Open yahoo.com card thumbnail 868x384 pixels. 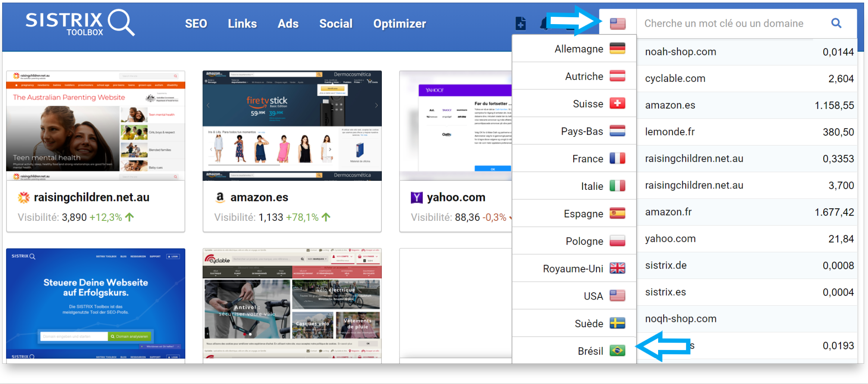click(456, 126)
